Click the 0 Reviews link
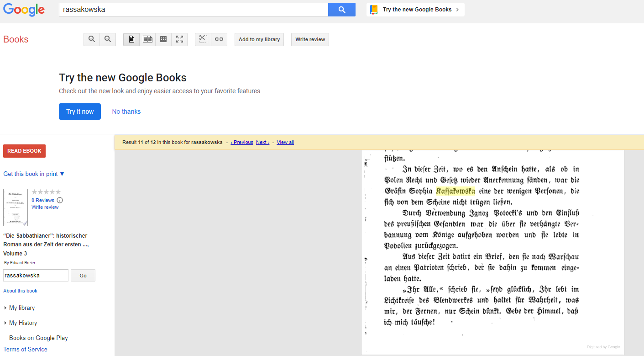Screen dimensions: 644x356 [x=43, y=200]
